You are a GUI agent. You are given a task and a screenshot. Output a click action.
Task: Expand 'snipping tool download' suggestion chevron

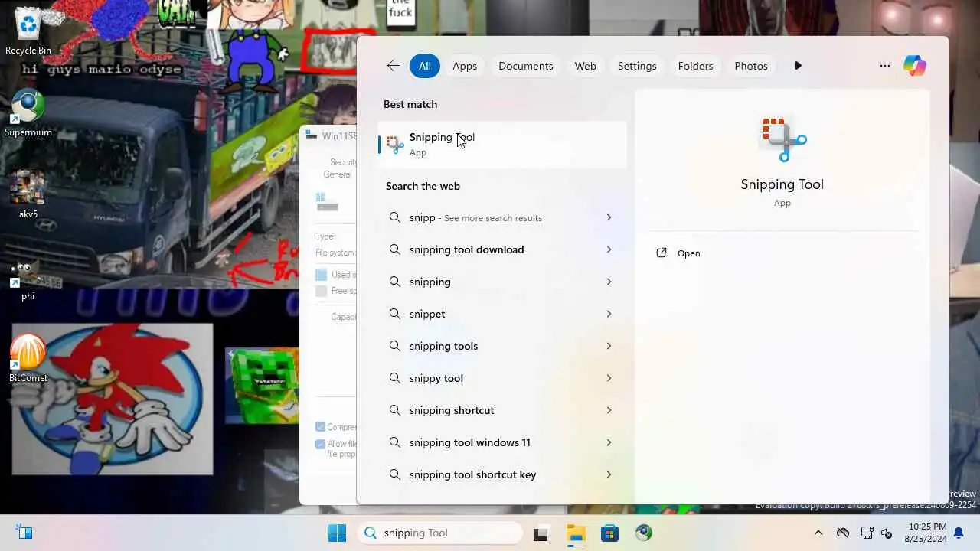[x=609, y=249]
